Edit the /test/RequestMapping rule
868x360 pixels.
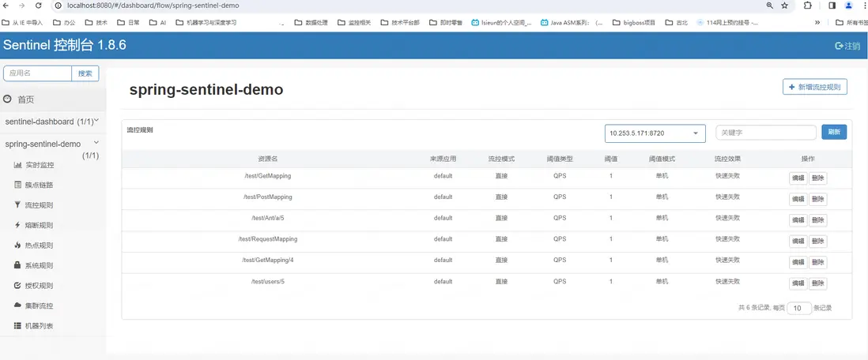click(798, 242)
